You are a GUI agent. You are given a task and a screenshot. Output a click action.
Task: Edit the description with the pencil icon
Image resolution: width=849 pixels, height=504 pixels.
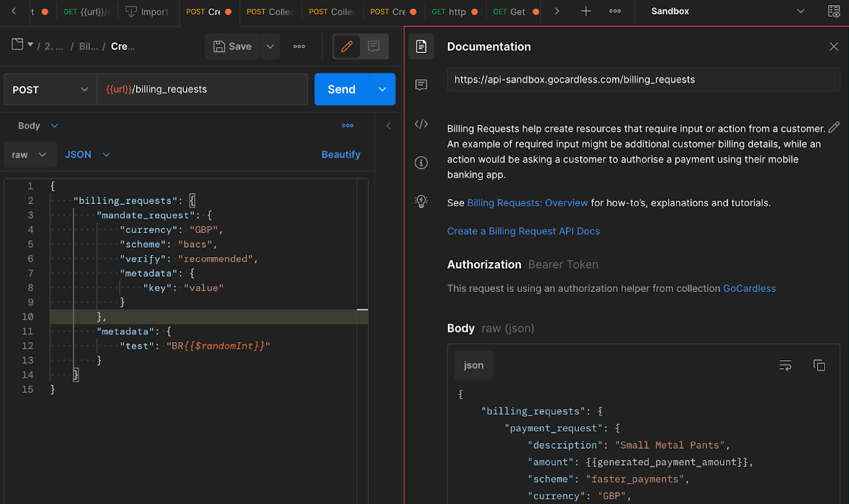[834, 128]
